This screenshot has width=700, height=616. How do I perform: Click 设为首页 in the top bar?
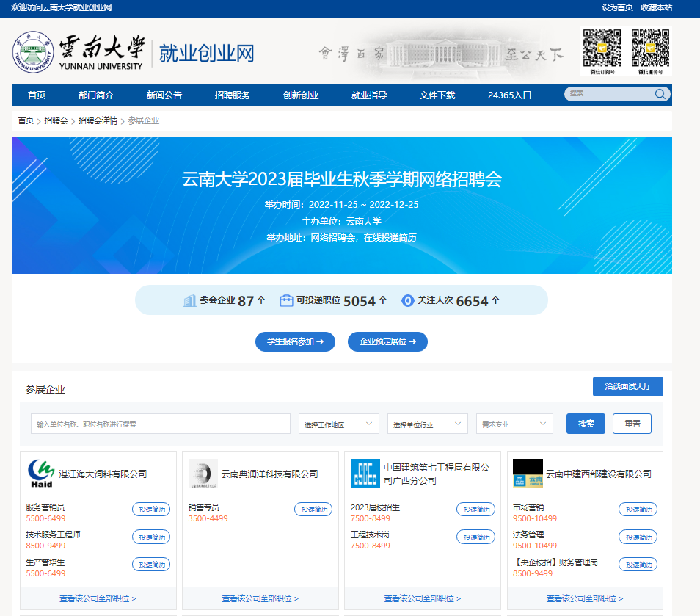click(x=617, y=7)
